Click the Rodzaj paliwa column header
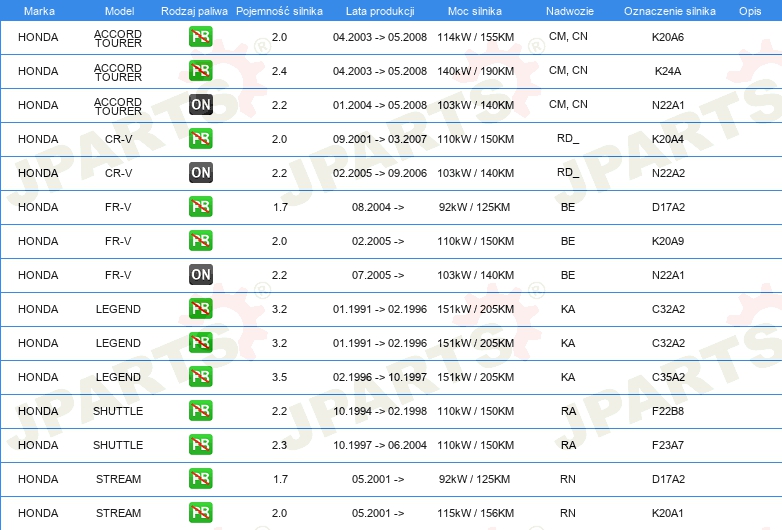Viewport: 782px width, 530px height. [x=194, y=11]
